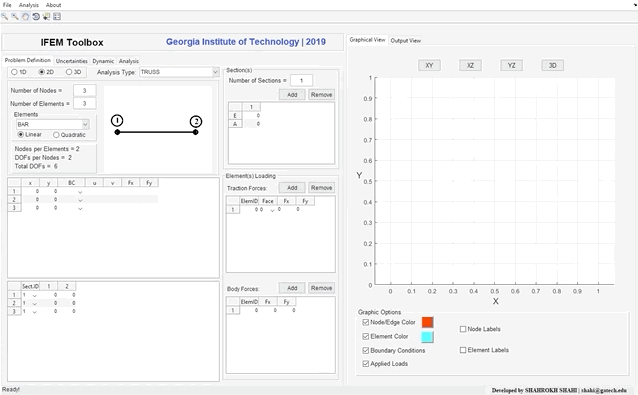Screen dimensions: 638x395
Task: Open the Analysis menu
Action: 29,5
